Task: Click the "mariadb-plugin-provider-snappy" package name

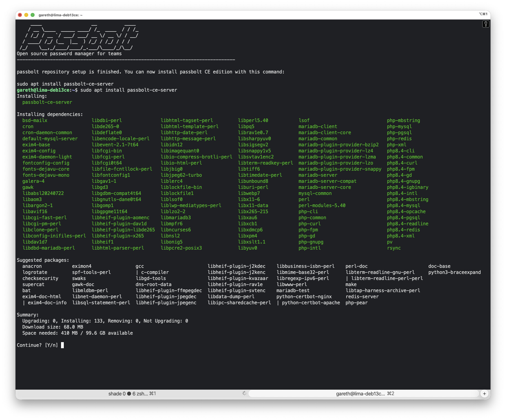Action: pos(340,169)
